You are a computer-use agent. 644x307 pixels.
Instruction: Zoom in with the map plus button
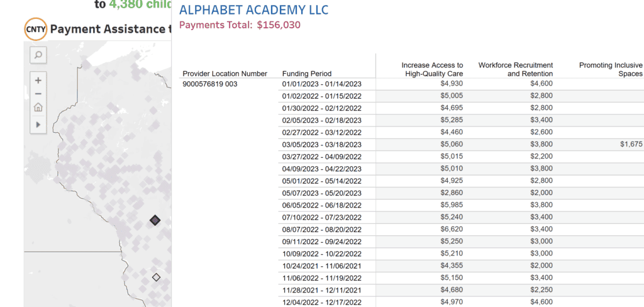(38, 81)
